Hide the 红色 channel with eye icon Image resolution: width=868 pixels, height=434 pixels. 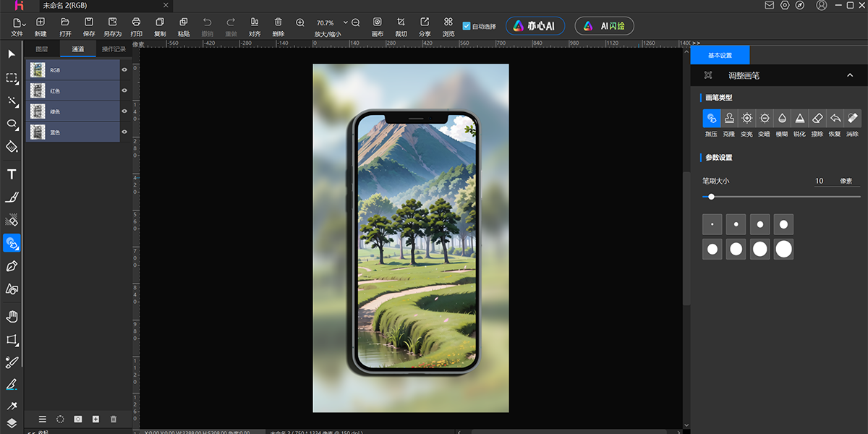(124, 90)
